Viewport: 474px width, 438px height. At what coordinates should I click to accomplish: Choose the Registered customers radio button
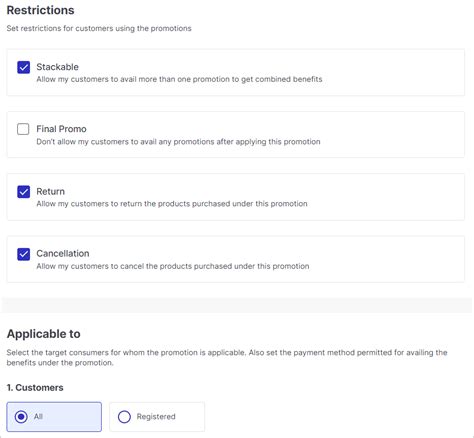[x=124, y=417]
